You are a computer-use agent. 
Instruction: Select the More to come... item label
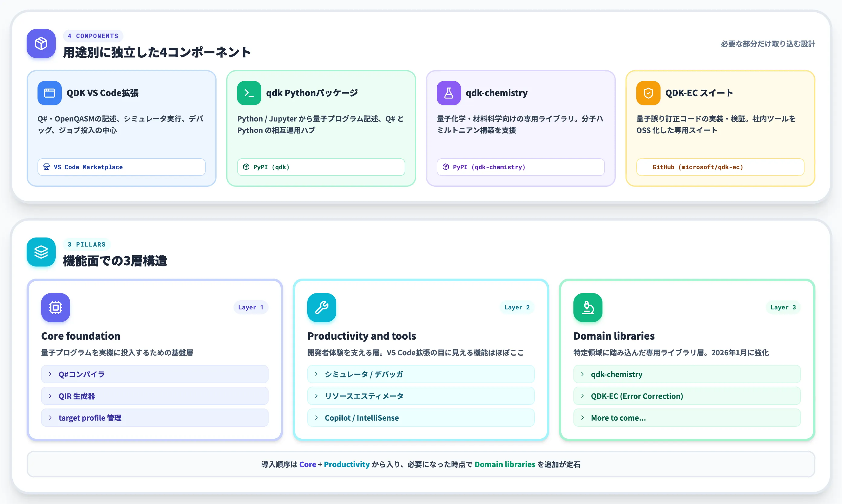point(618,418)
